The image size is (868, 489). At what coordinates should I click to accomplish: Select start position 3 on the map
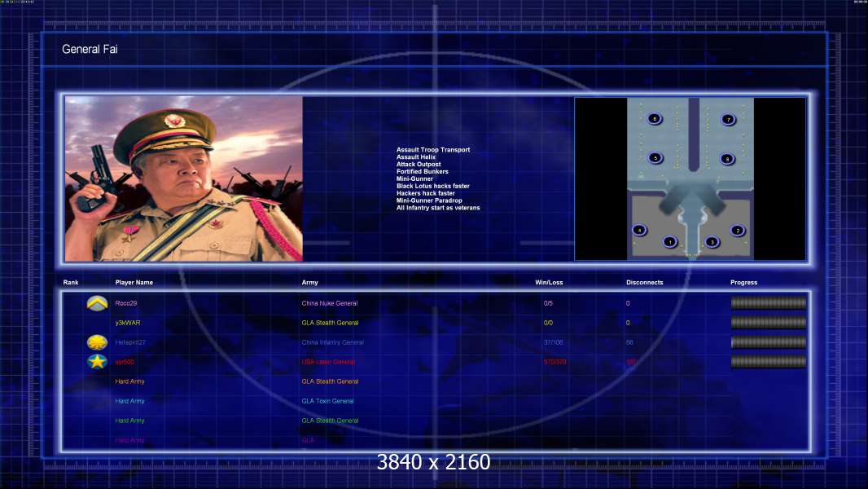tap(712, 241)
